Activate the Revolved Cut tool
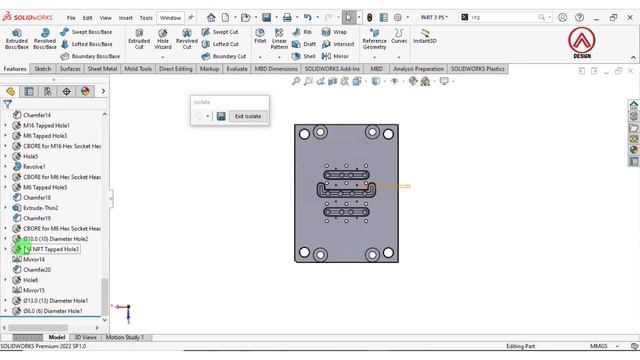Viewport: 640px width, 360px height. point(187,39)
